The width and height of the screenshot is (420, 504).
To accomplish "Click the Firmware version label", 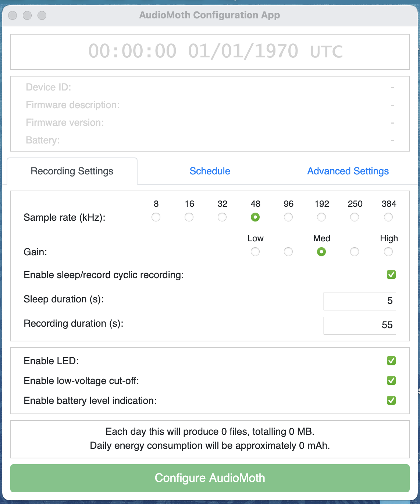I will click(65, 123).
